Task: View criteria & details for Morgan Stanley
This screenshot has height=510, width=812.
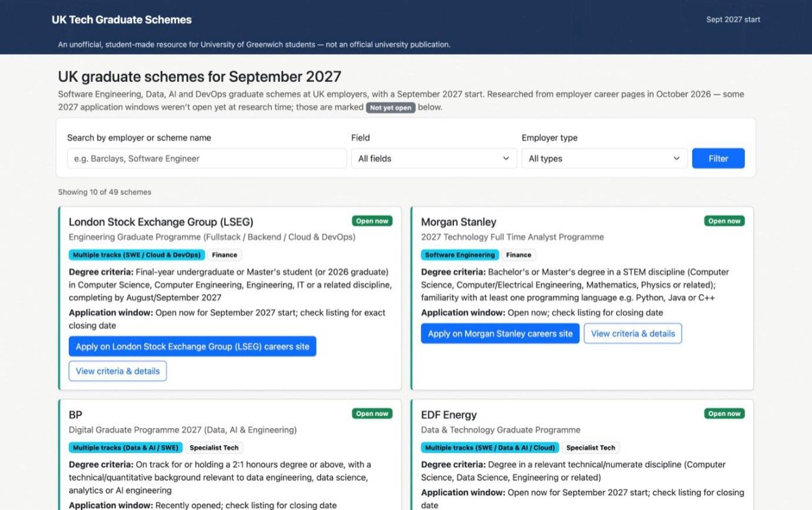Action: 633,333
